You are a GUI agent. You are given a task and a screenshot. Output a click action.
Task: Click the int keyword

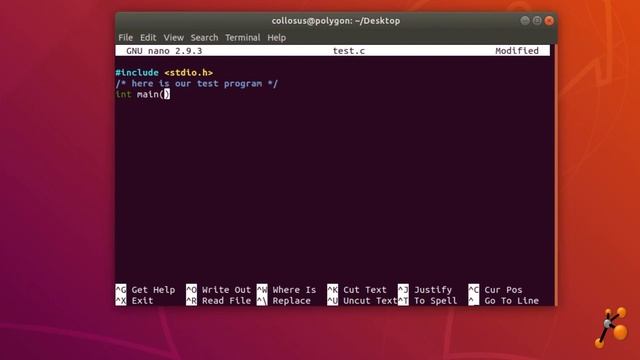pyautogui.click(x=123, y=94)
